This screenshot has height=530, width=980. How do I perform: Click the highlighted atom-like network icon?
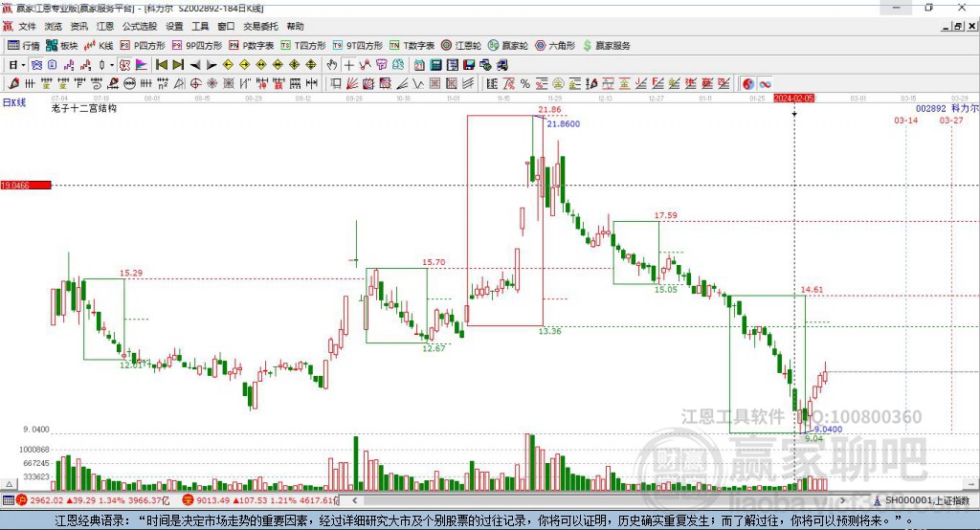(x=36, y=65)
